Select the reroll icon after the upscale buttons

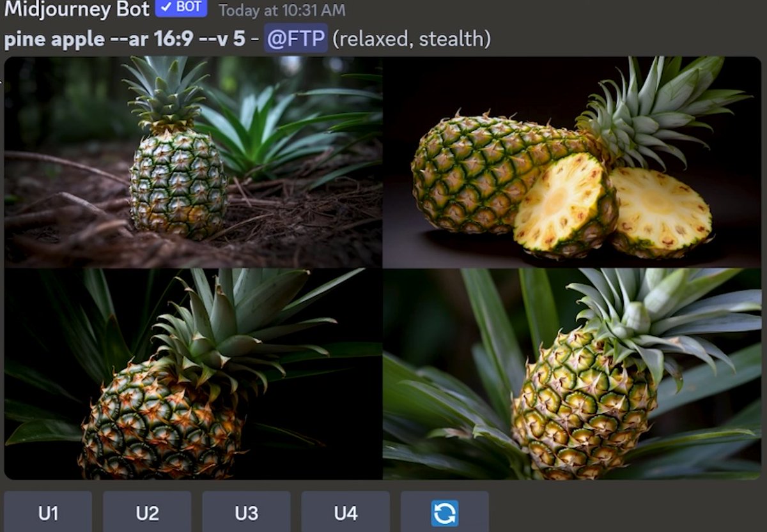[445, 511]
